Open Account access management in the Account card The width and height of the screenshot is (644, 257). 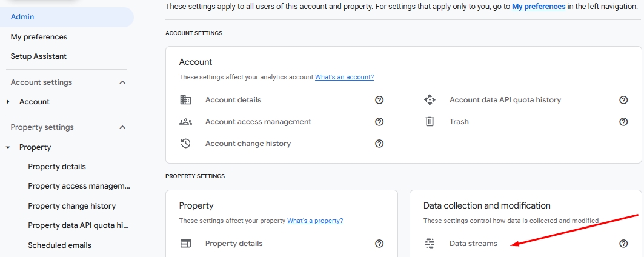(258, 122)
